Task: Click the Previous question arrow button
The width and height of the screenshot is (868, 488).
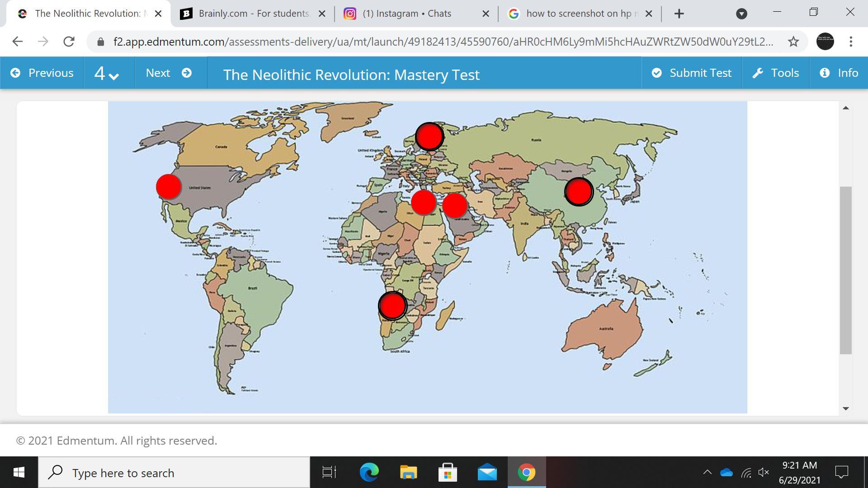Action: 42,73
